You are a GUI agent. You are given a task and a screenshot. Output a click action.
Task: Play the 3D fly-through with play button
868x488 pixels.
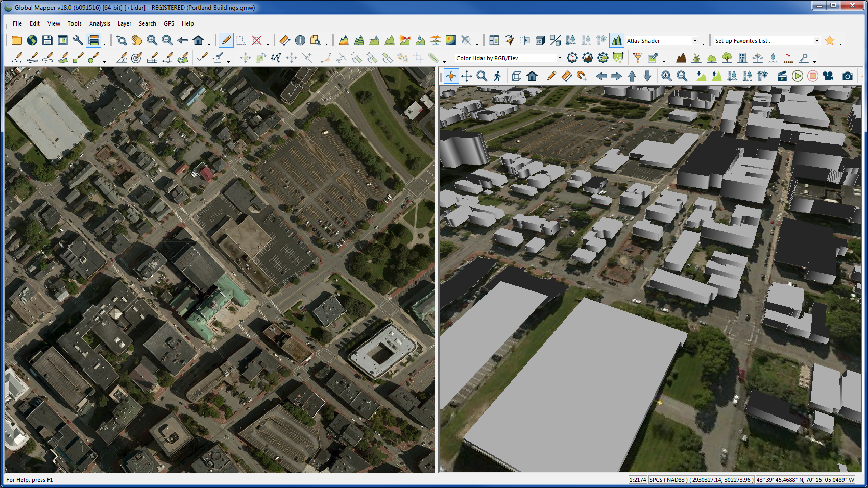[797, 76]
